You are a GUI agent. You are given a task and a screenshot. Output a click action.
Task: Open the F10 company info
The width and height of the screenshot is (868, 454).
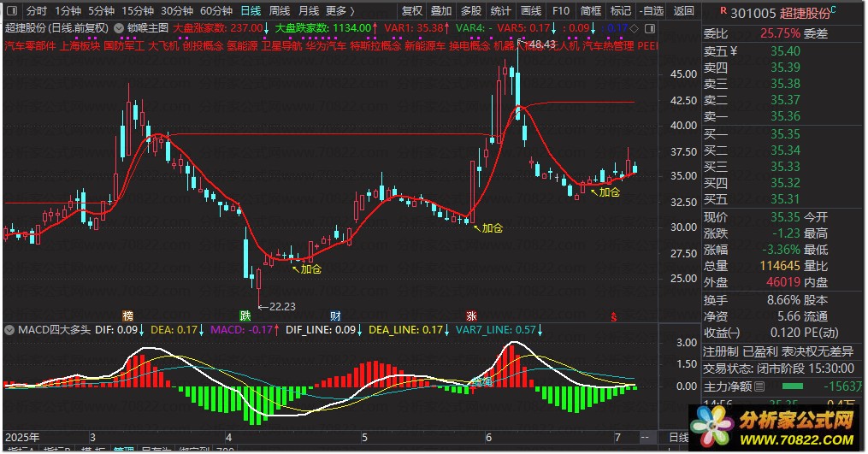pyautogui.click(x=560, y=10)
